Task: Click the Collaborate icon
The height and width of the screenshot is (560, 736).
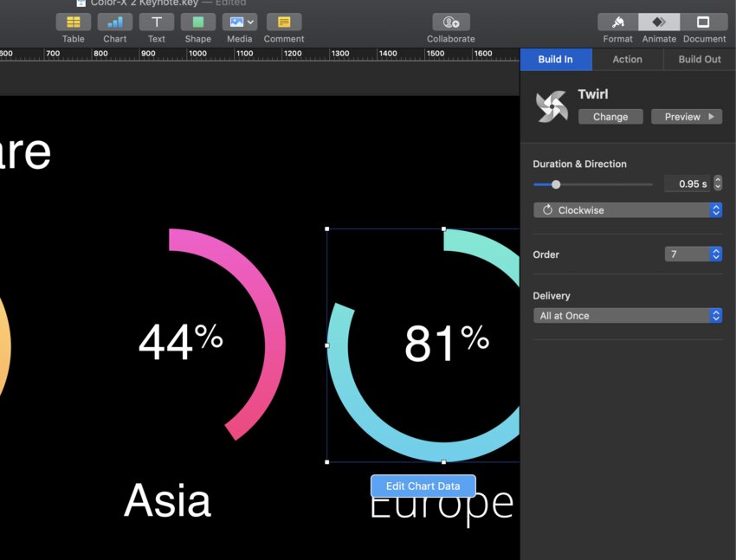Action: pos(450,23)
